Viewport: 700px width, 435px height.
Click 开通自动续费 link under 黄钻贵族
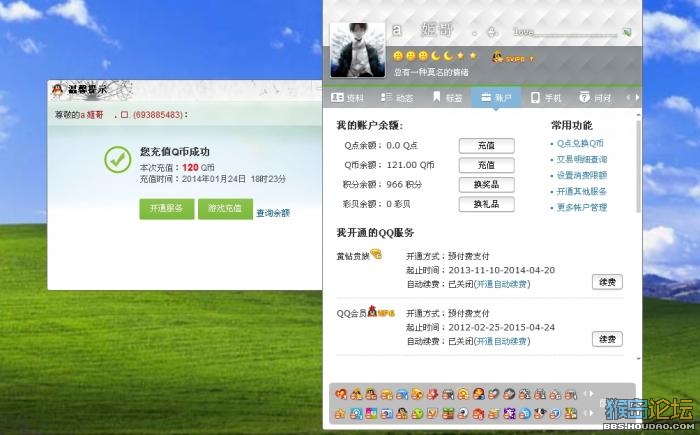[502, 284]
